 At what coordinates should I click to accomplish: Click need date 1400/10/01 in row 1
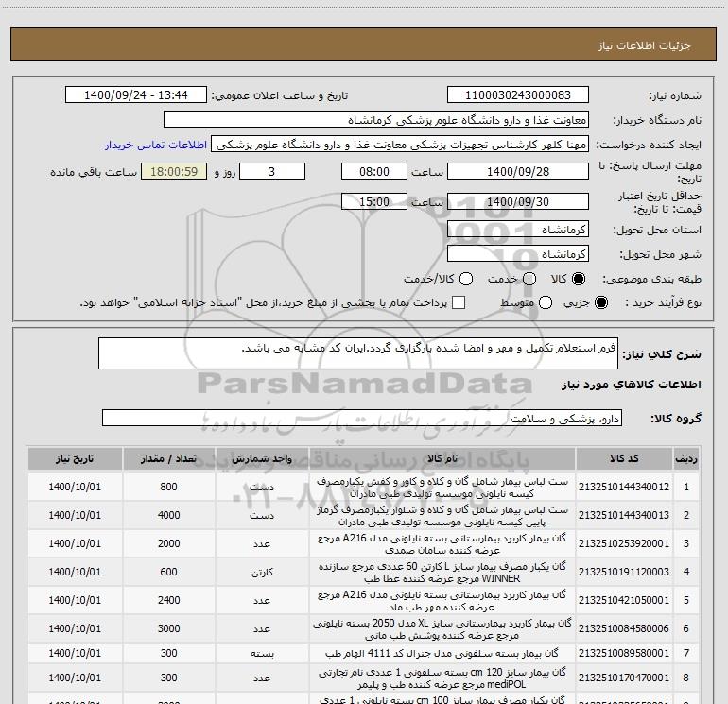(75, 487)
